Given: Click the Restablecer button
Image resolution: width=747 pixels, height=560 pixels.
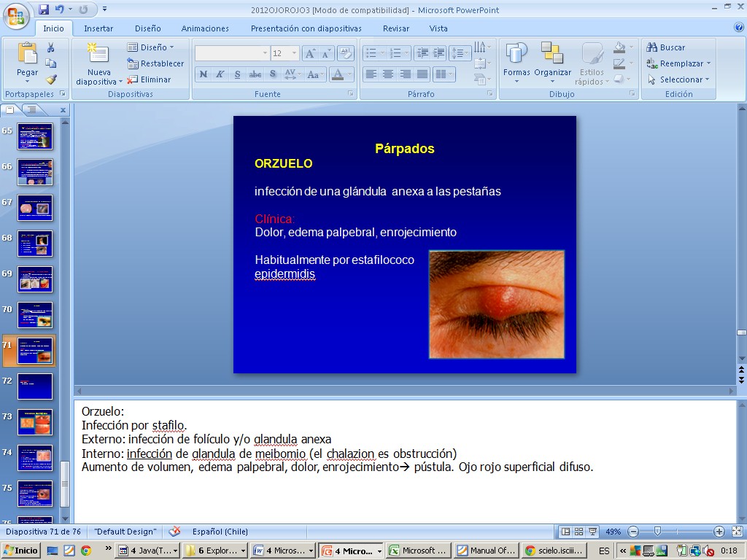Looking at the screenshot, I should coord(155,63).
